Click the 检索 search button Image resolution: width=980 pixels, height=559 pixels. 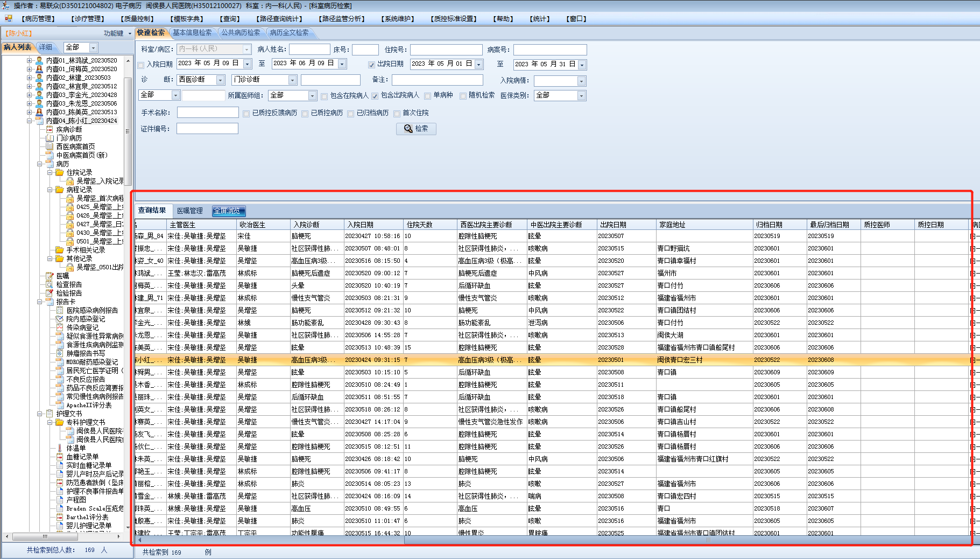pyautogui.click(x=416, y=129)
